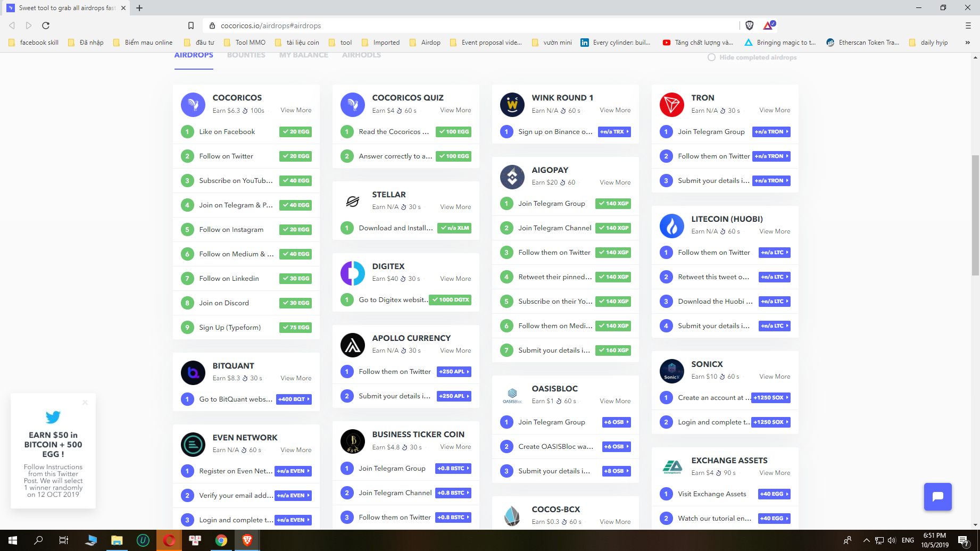Image resolution: width=980 pixels, height=551 pixels.
Task: Open the daily hyip bookmark folder
Action: coord(929,43)
